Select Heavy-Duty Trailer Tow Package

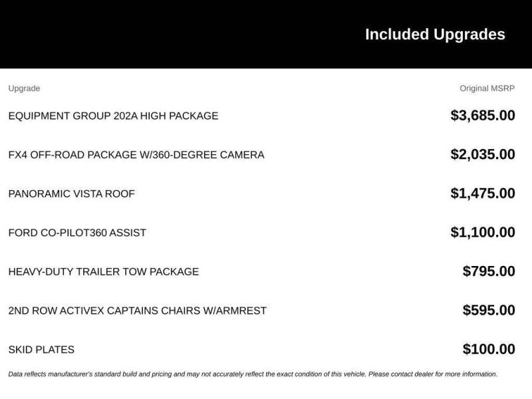pos(104,272)
